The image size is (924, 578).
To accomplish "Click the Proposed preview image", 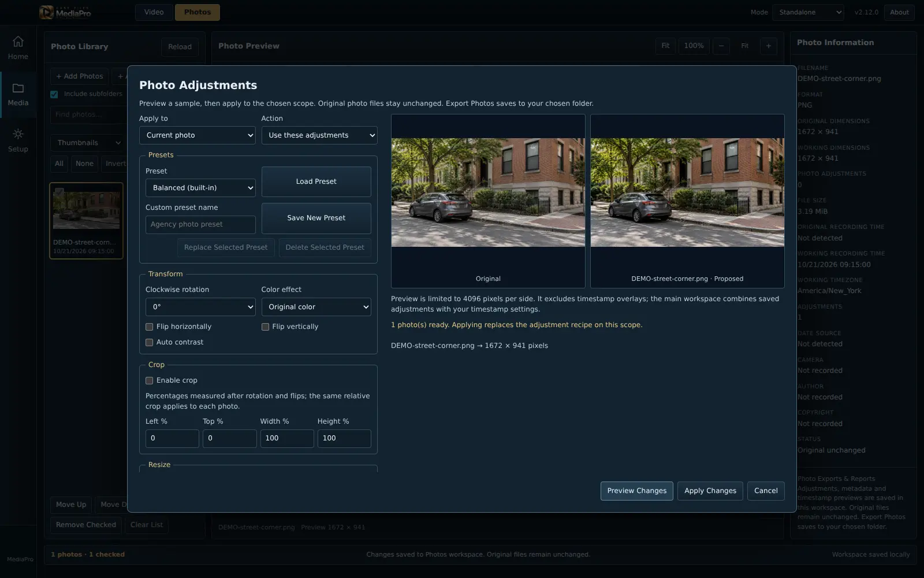I will click(x=687, y=192).
